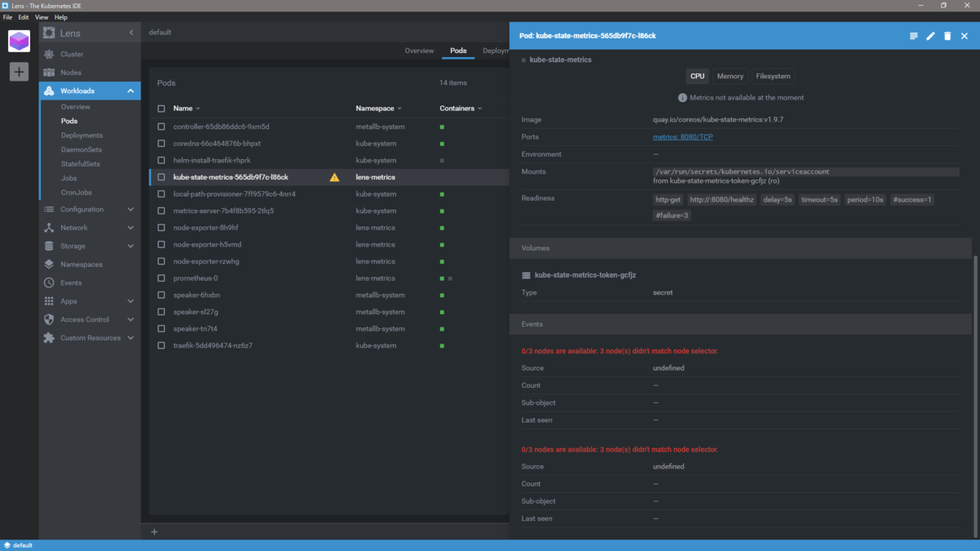This screenshot has width=980, height=551.
Task: Open the purple cluster icon in the left bar
Action: pyautogui.click(x=19, y=41)
